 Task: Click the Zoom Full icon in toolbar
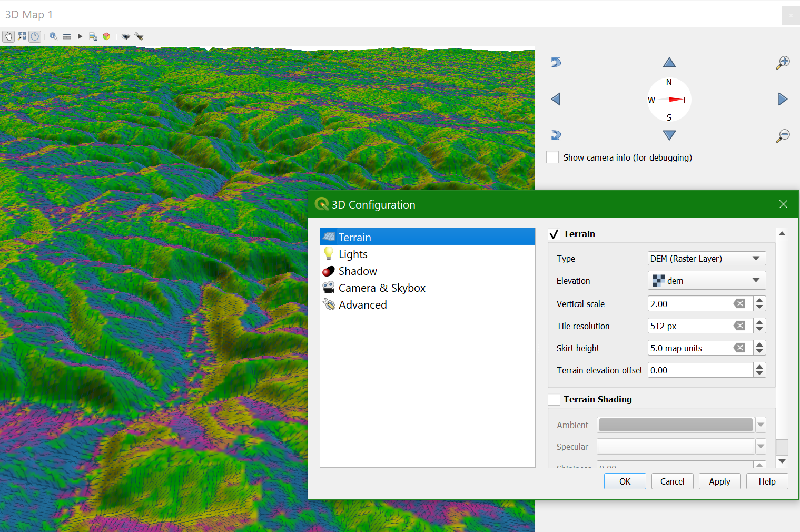22,36
